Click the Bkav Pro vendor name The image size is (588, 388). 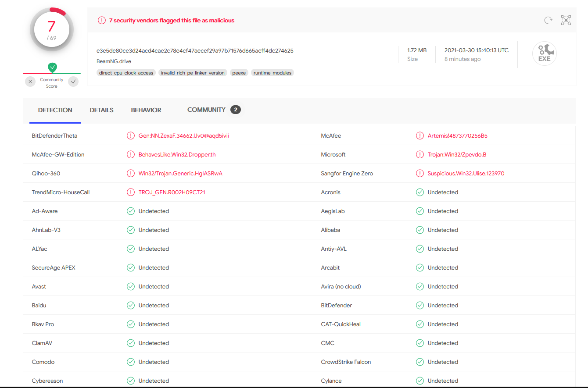pyautogui.click(x=43, y=324)
